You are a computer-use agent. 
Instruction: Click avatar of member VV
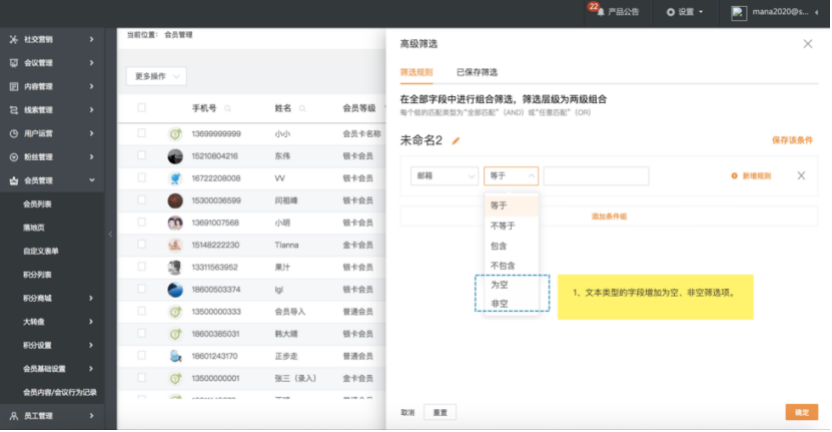click(x=175, y=178)
